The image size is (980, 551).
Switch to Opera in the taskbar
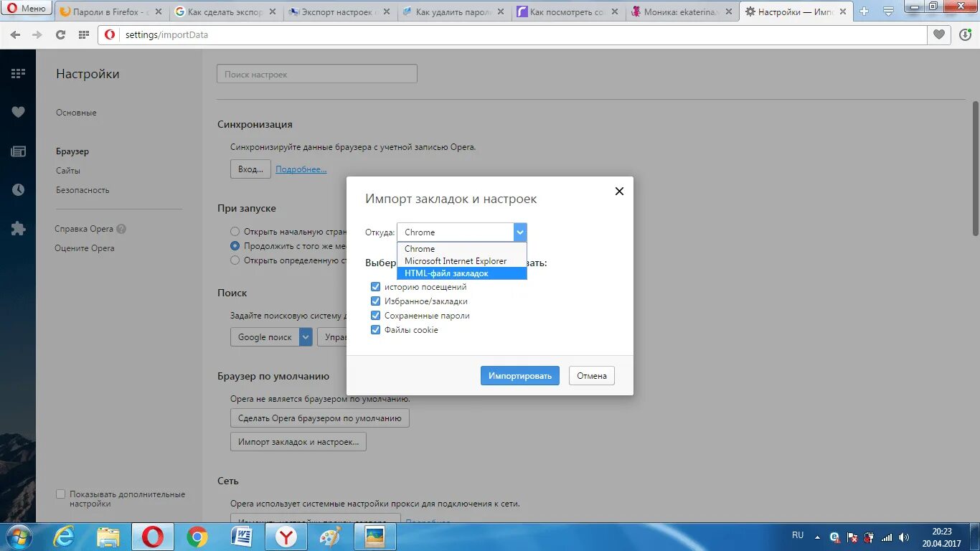point(152,537)
